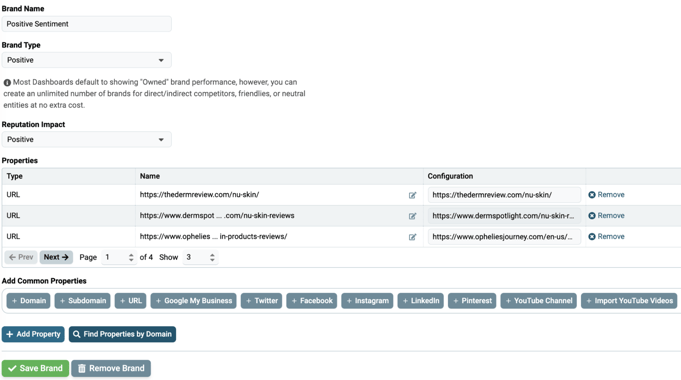The image size is (681, 380).
Task: Edit name of thedermreview.com URL property
Action: tap(412, 195)
